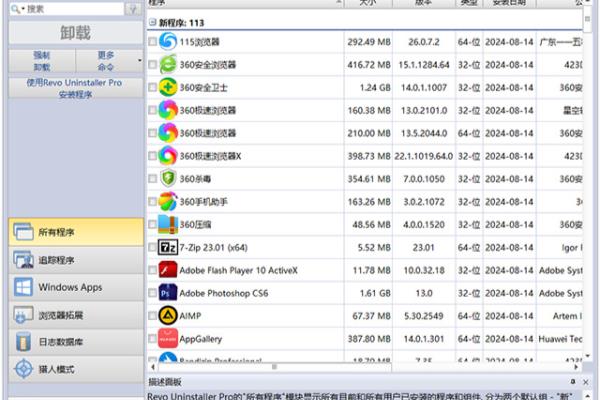600x400 pixels.
Task: Click the 追踪程序 sidebar icon
Action: (23, 260)
